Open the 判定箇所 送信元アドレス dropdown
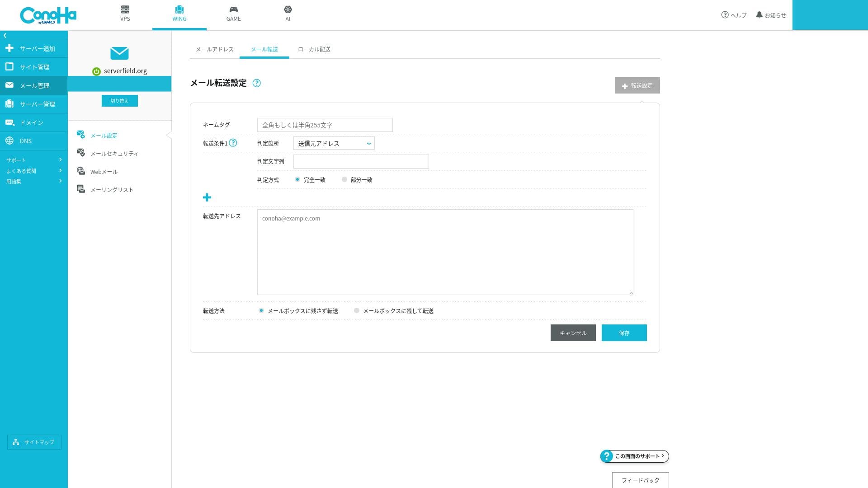Image resolution: width=868 pixels, height=488 pixels. tap(334, 144)
